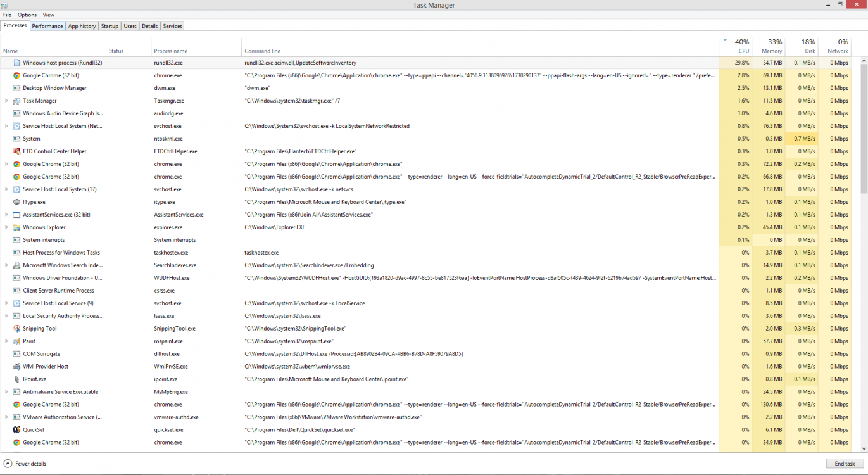Image resolution: width=868 pixels, height=475 pixels.
Task: Expand Service Host: Local System (17)
Action: 5,189
